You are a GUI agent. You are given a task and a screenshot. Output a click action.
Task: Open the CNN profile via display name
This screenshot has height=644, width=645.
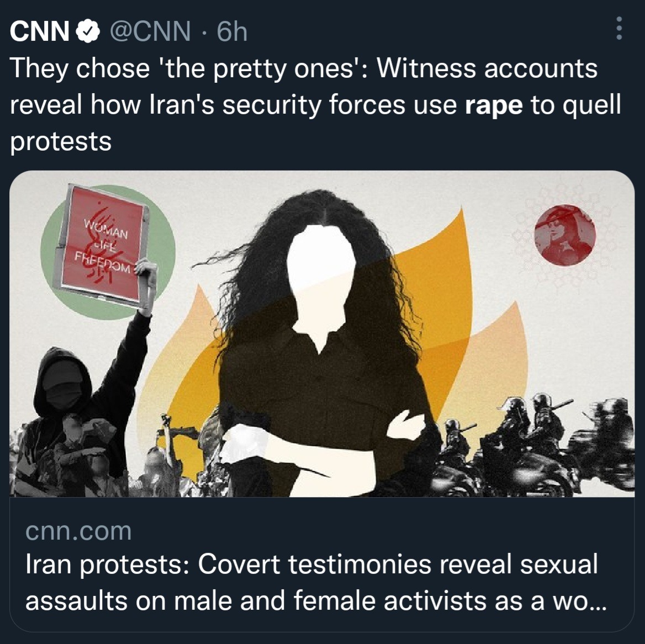(40, 31)
